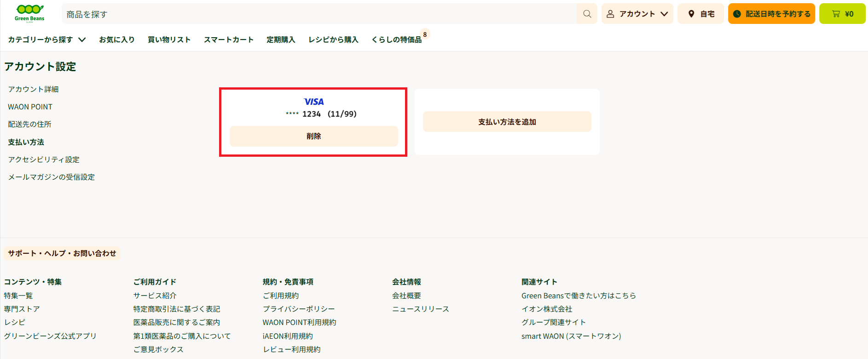Click 配送日時を予約する button
Screen dimensions: 868x359
[x=771, y=14]
